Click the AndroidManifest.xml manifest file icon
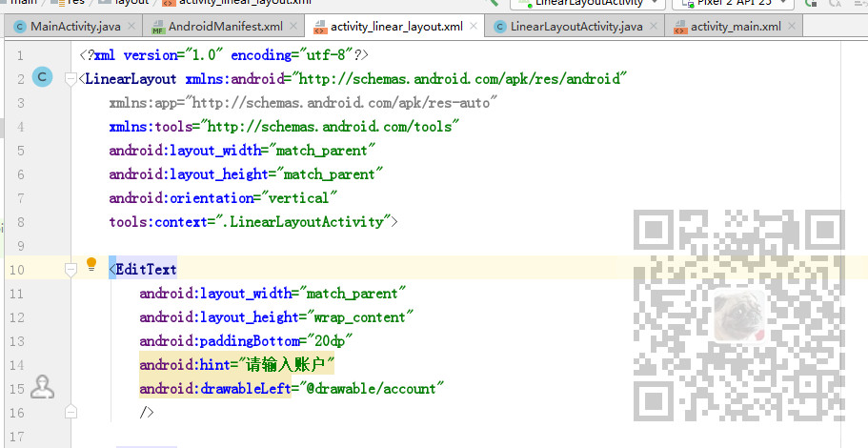This screenshot has width=868, height=448. [x=158, y=27]
